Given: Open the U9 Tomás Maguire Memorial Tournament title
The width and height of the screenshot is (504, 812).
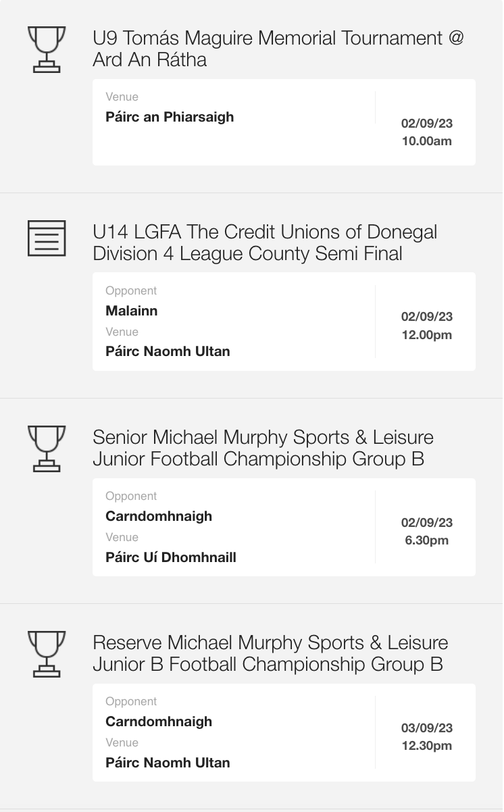Looking at the screenshot, I should (278, 49).
